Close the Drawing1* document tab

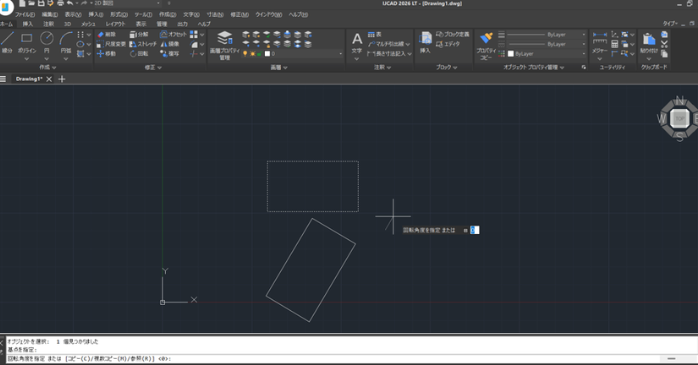coord(49,79)
